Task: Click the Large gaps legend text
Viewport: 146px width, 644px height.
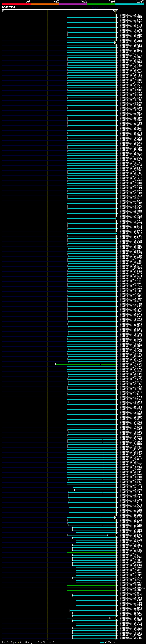Action: pyautogui.click(x=28, y=642)
